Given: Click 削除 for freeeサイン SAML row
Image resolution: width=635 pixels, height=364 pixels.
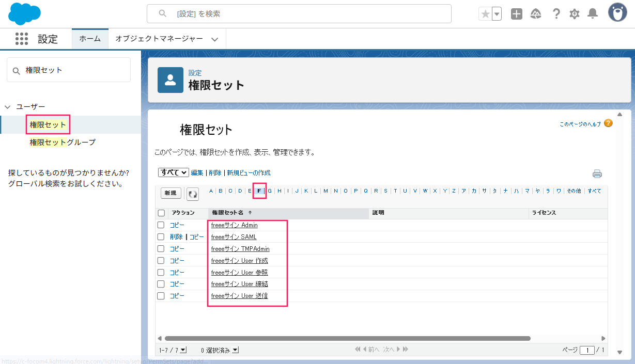Looking at the screenshot, I should click(x=176, y=237).
